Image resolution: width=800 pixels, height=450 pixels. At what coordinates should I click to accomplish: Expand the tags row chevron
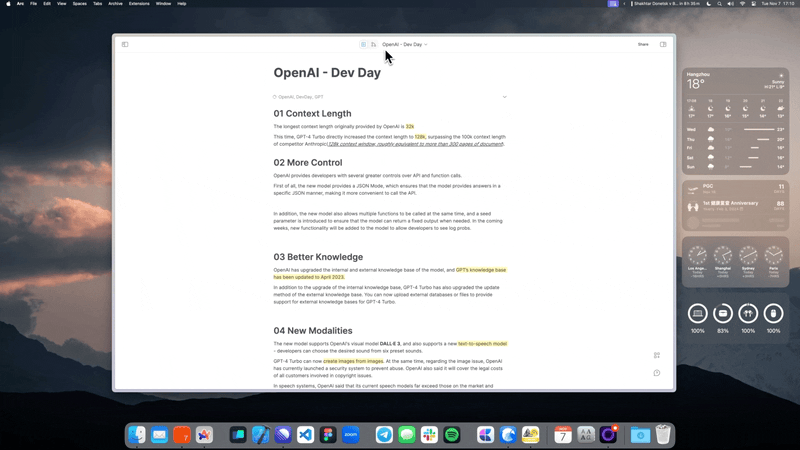[505, 97]
